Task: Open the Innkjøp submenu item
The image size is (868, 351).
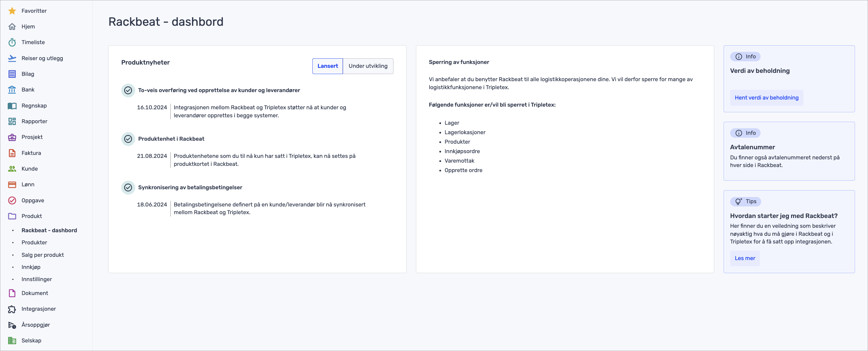Action: point(31,267)
